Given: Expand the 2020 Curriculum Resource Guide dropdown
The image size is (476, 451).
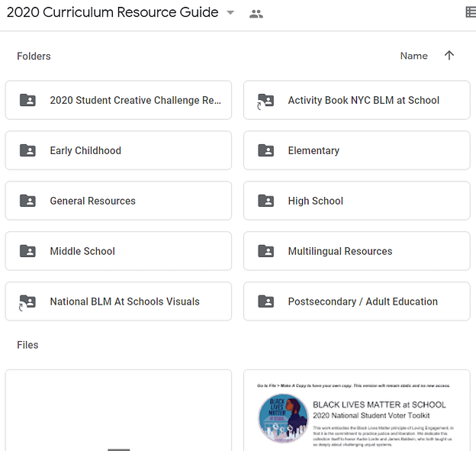Looking at the screenshot, I should (x=231, y=13).
